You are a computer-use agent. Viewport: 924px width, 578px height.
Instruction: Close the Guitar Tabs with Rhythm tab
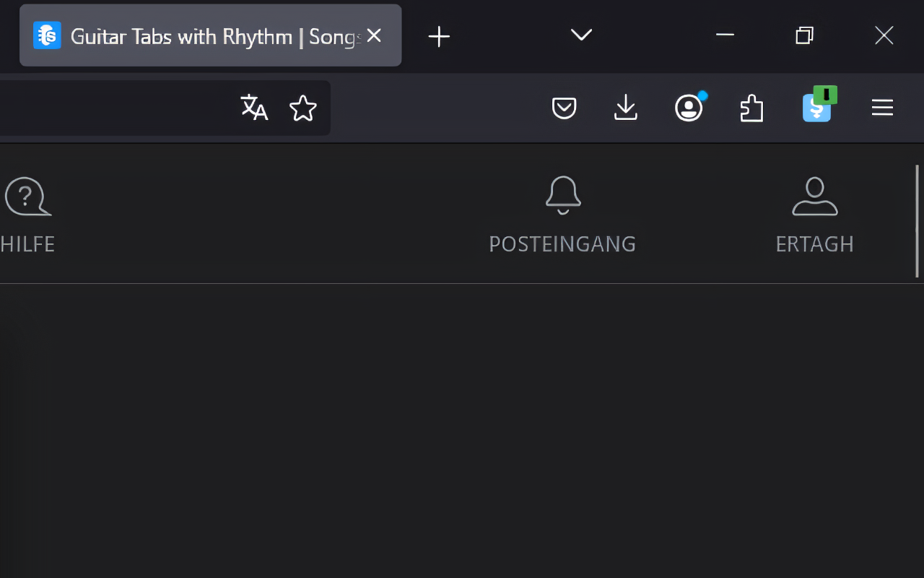(x=374, y=35)
